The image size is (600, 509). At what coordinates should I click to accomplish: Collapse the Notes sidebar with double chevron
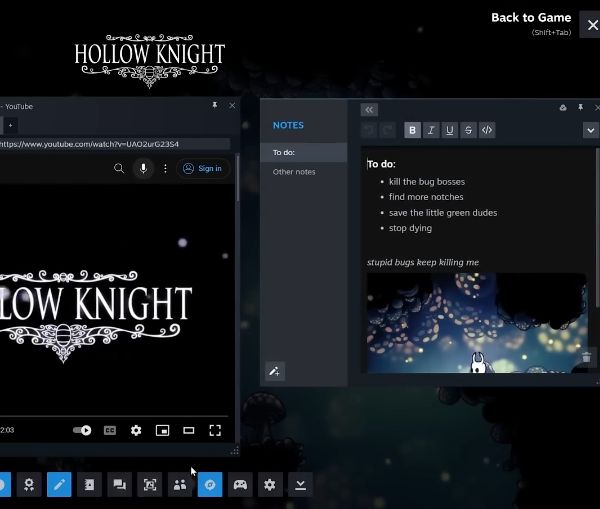click(x=369, y=110)
